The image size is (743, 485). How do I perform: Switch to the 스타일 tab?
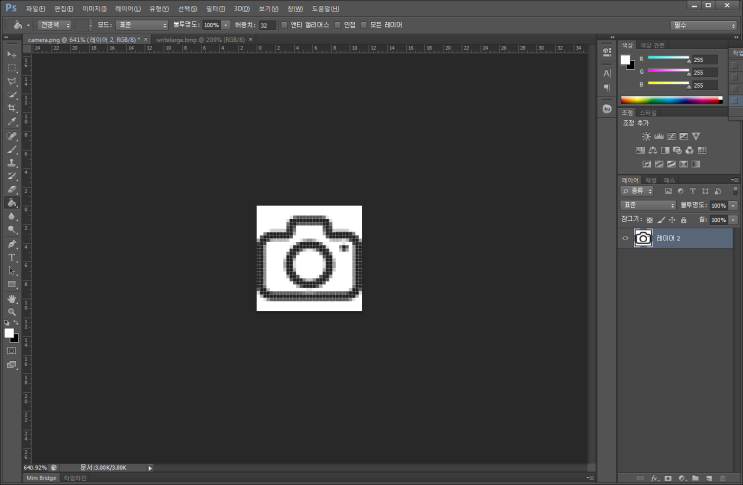(648, 113)
